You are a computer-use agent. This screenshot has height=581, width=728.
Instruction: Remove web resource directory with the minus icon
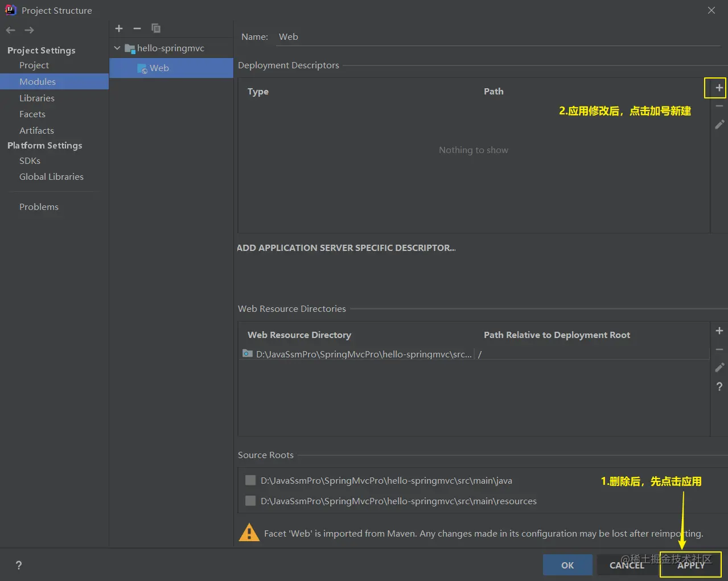coord(719,349)
